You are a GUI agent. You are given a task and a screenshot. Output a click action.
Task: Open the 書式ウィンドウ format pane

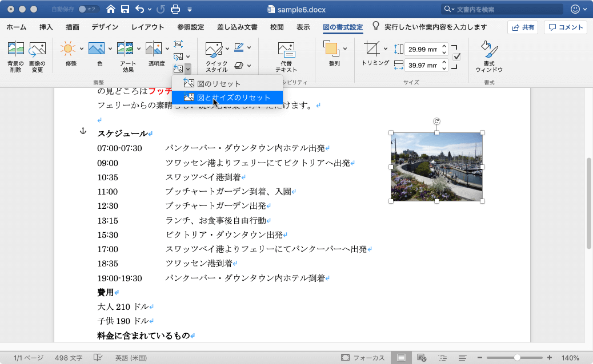(x=489, y=49)
